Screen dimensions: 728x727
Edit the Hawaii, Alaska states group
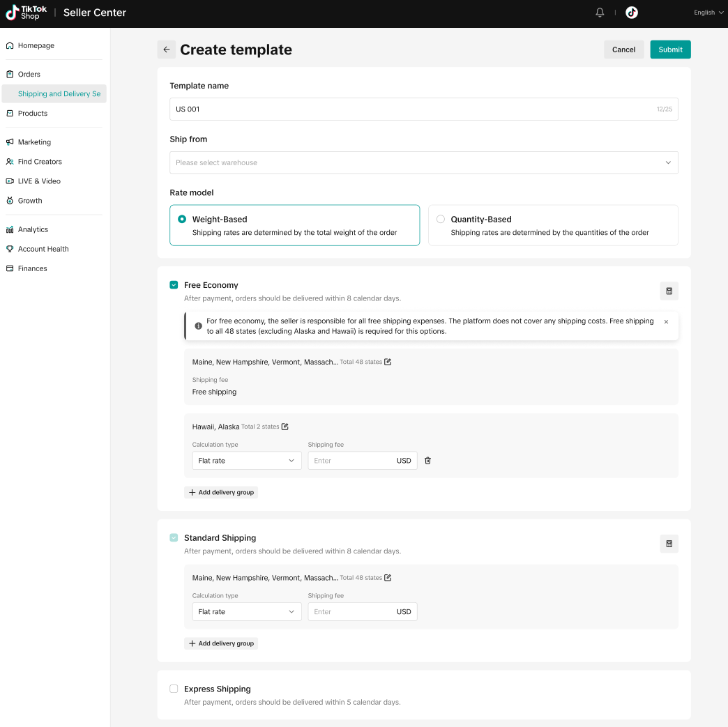click(285, 427)
